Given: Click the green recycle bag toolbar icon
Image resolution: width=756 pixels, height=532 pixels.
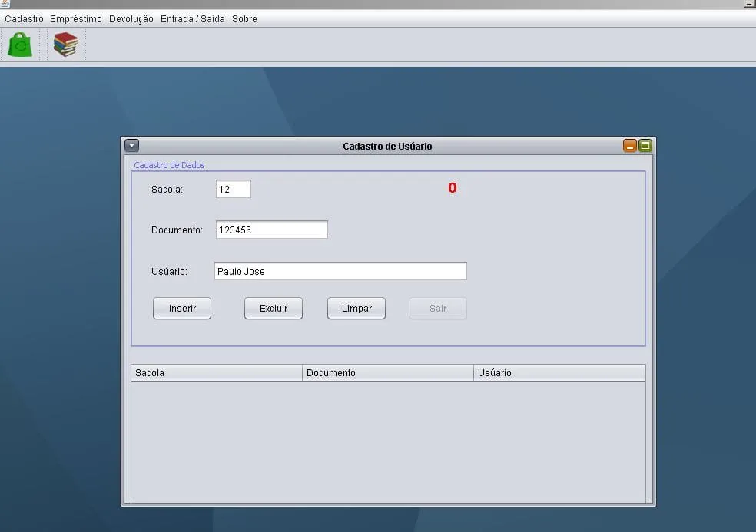Looking at the screenshot, I should [21, 45].
